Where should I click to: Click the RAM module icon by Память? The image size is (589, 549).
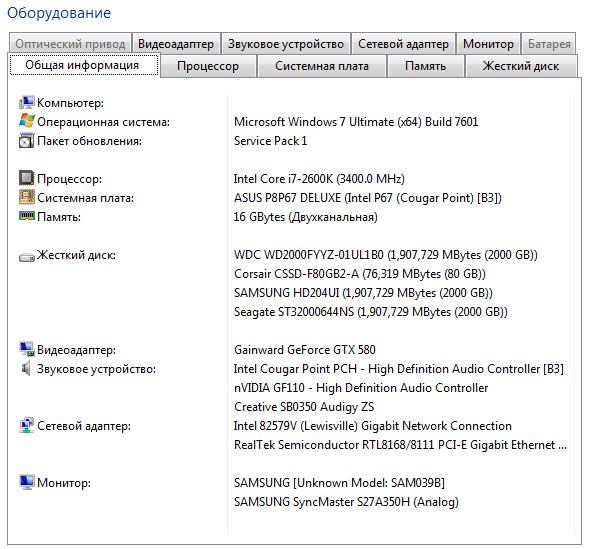[x=27, y=216]
